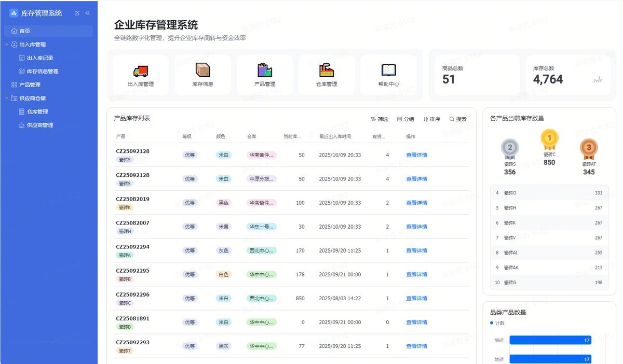Click the 仓库 column header
The image size is (623, 364).
[252, 136]
